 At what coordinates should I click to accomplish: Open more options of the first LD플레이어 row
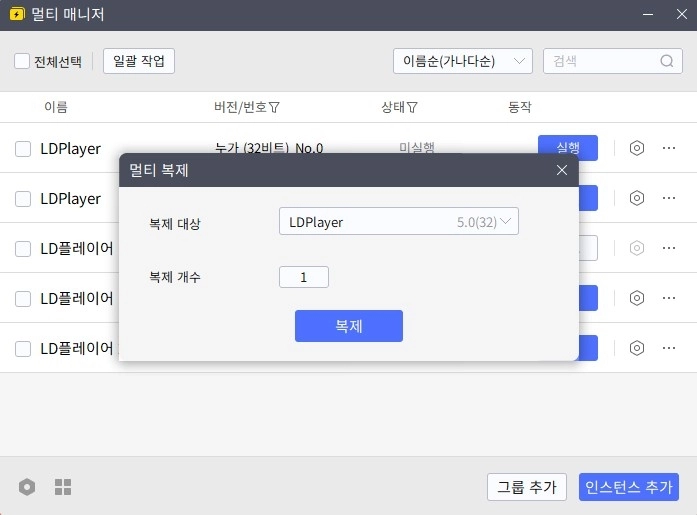(x=669, y=248)
